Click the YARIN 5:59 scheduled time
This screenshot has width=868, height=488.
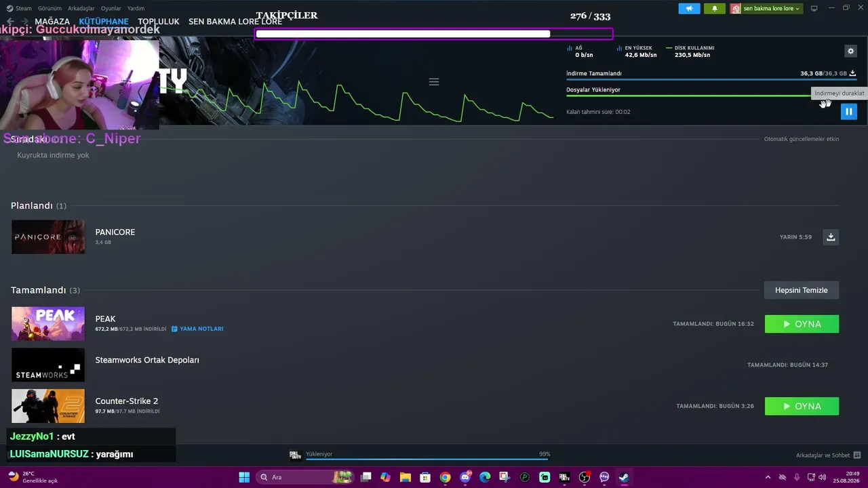click(795, 237)
